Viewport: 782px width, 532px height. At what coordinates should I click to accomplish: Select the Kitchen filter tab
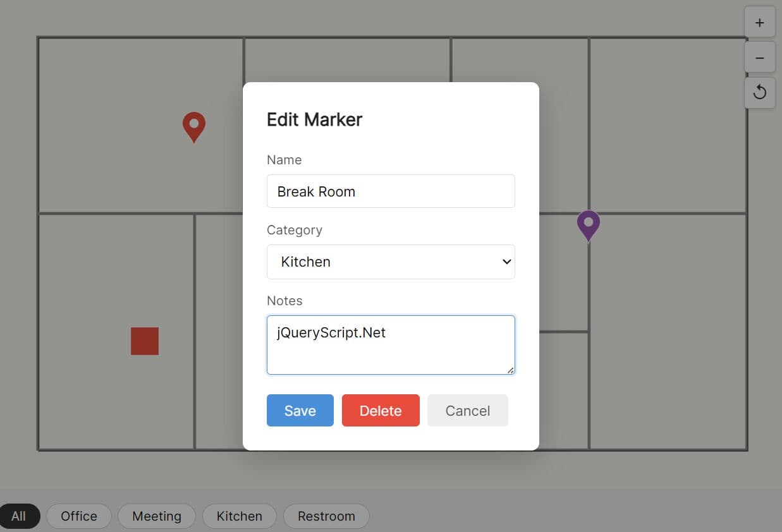pyautogui.click(x=239, y=516)
